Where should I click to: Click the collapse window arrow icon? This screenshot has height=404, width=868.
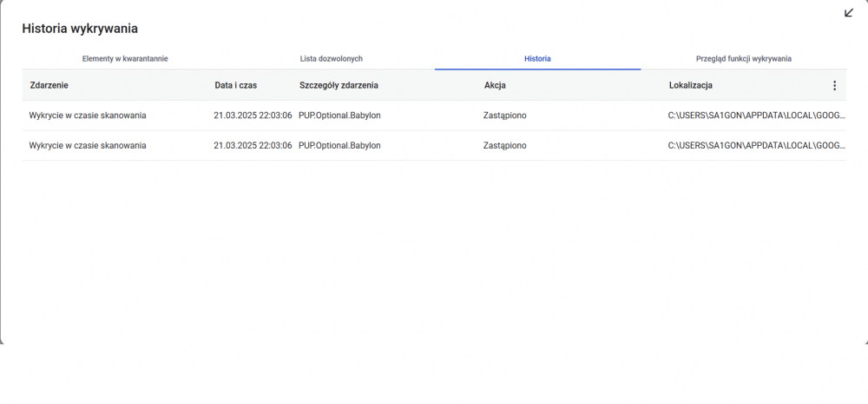849,13
